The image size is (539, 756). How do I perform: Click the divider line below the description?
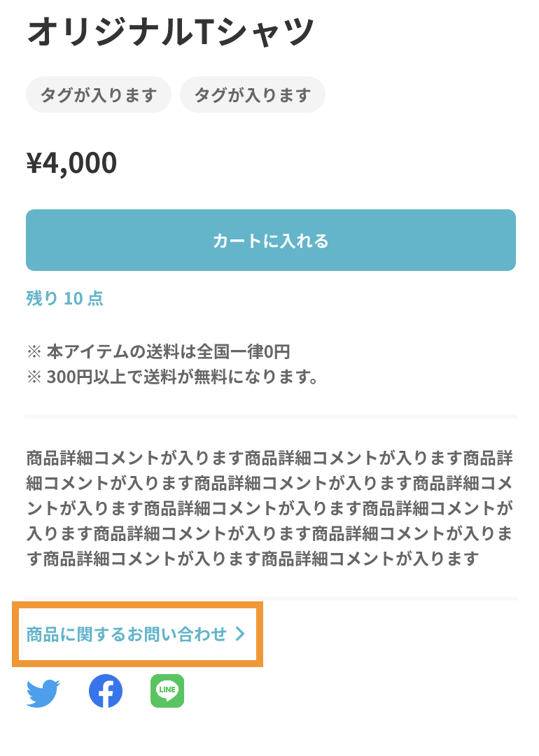271,598
